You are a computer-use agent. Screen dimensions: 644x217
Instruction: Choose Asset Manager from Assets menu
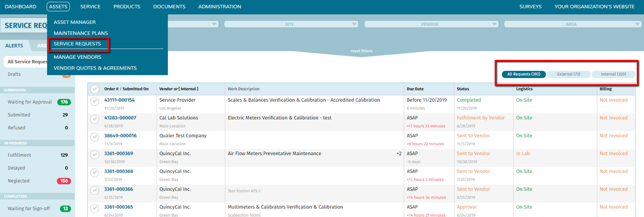point(75,22)
